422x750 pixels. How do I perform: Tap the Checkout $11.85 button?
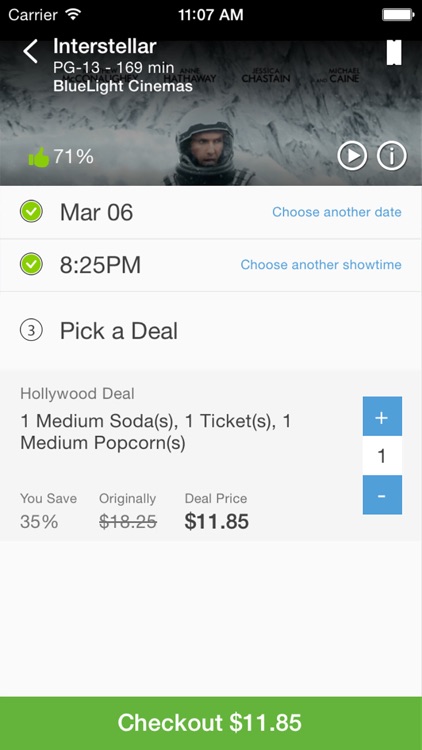pos(211,723)
